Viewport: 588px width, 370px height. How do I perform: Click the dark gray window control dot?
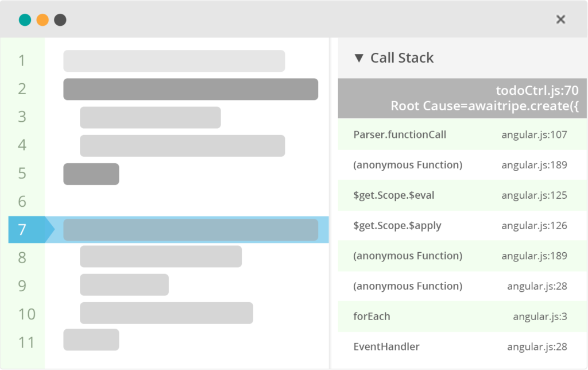pyautogui.click(x=60, y=20)
